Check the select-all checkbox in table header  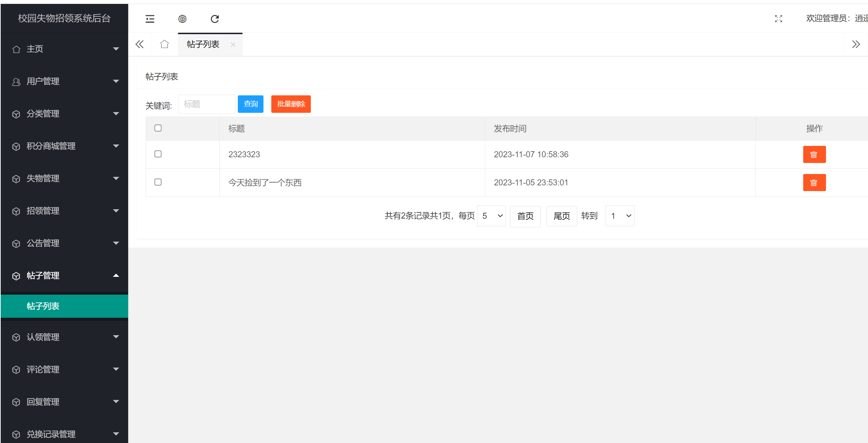pyautogui.click(x=158, y=128)
